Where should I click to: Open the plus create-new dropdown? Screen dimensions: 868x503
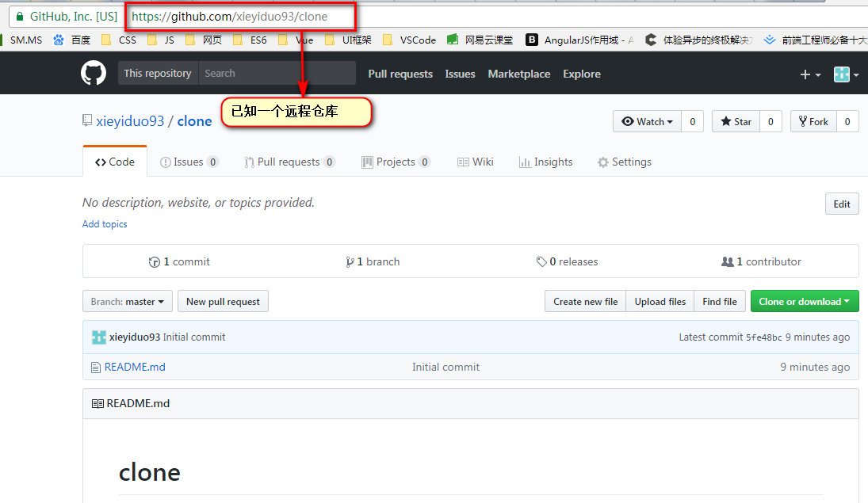click(810, 74)
